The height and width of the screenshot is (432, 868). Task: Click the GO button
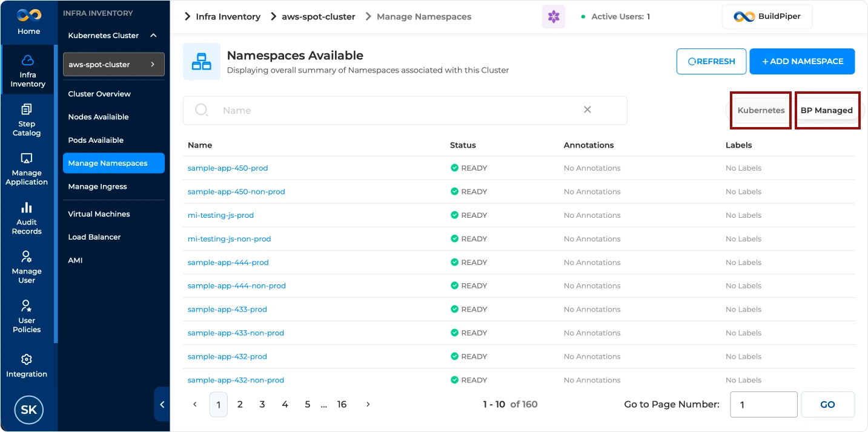click(x=827, y=404)
